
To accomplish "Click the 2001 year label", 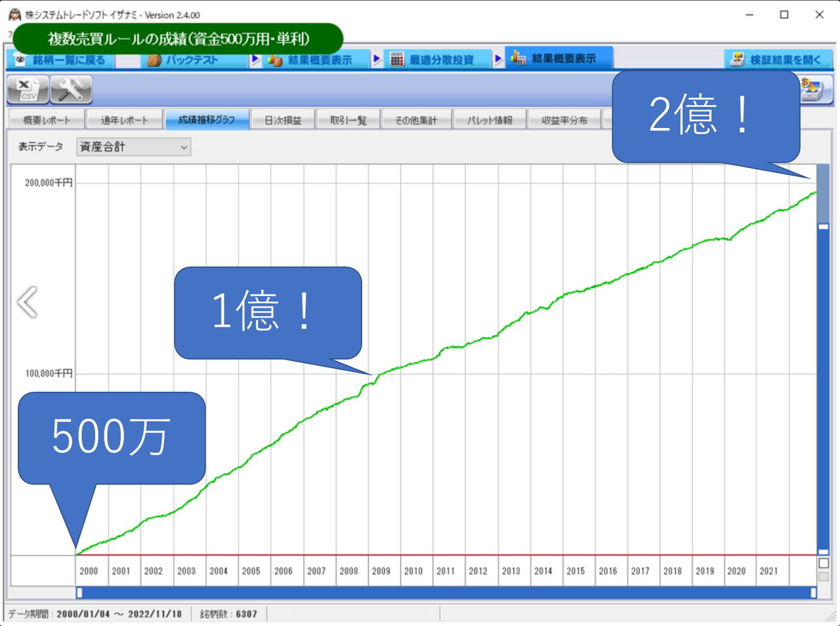I will pos(121,571).
